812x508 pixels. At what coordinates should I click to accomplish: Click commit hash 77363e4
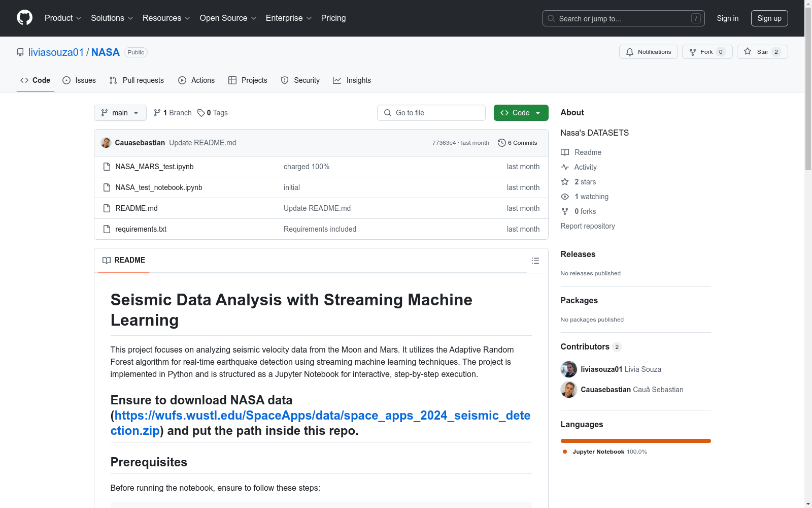coord(444,143)
